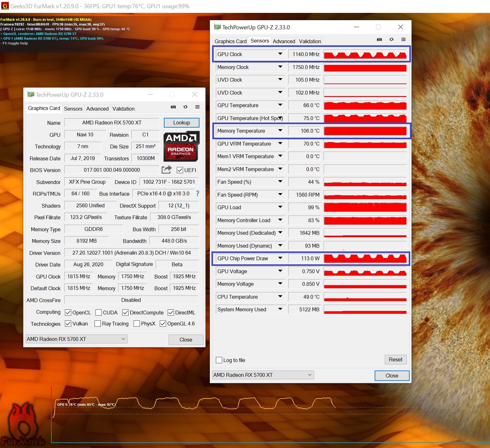Toggle PhysX checkbox

coord(137,324)
